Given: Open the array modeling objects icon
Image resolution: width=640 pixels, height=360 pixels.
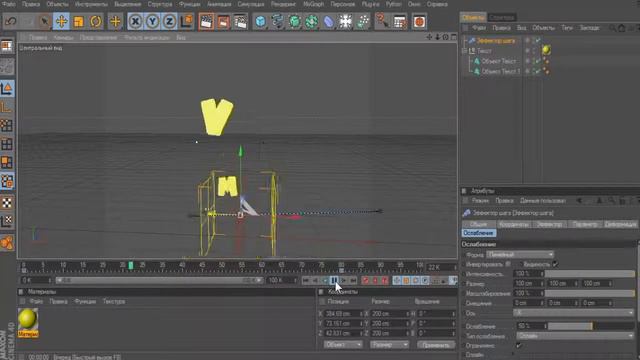Looking at the screenshot, I should (311, 21).
